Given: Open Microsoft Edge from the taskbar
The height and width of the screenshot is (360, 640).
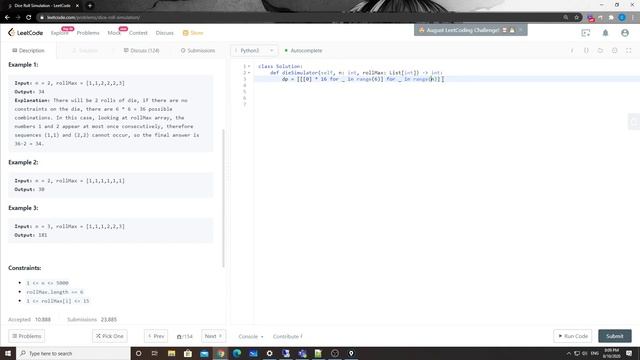Looking at the screenshot, I should (237, 353).
